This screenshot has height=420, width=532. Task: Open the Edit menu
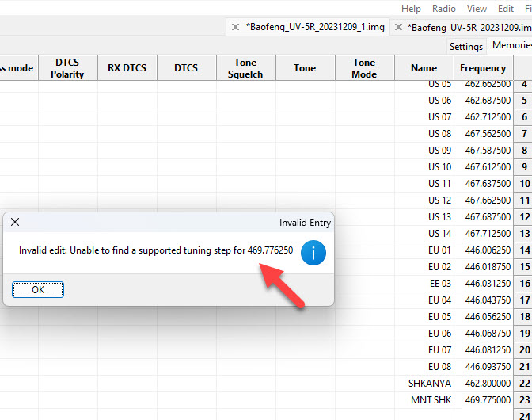click(x=506, y=9)
